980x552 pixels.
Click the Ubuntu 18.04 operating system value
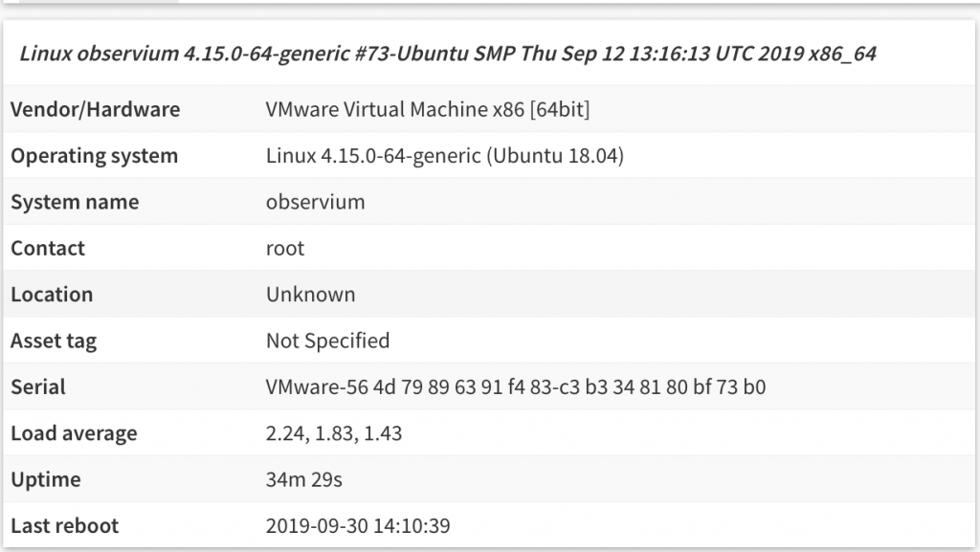click(x=444, y=156)
